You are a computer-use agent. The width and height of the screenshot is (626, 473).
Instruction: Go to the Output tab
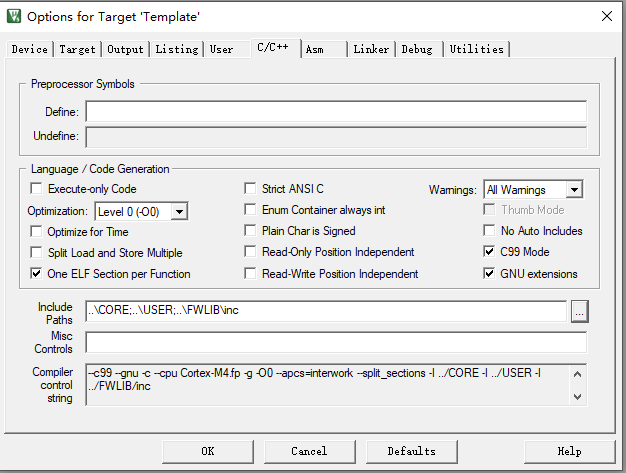[125, 49]
